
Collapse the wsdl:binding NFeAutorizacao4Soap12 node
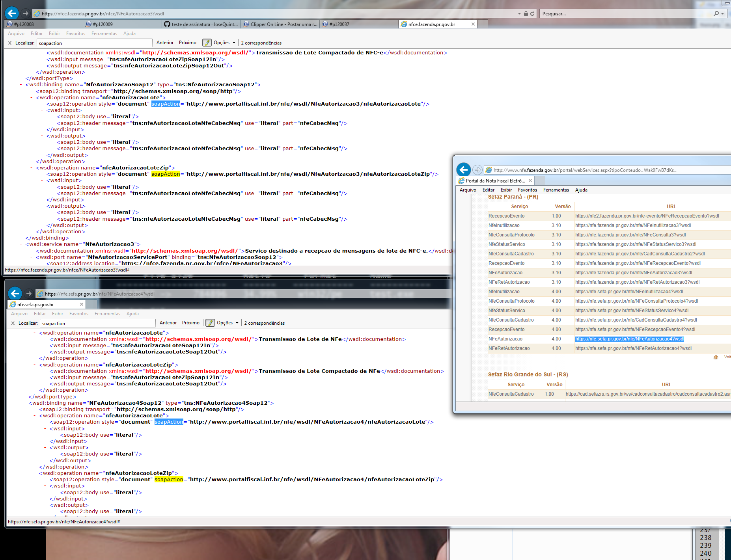tap(24, 403)
